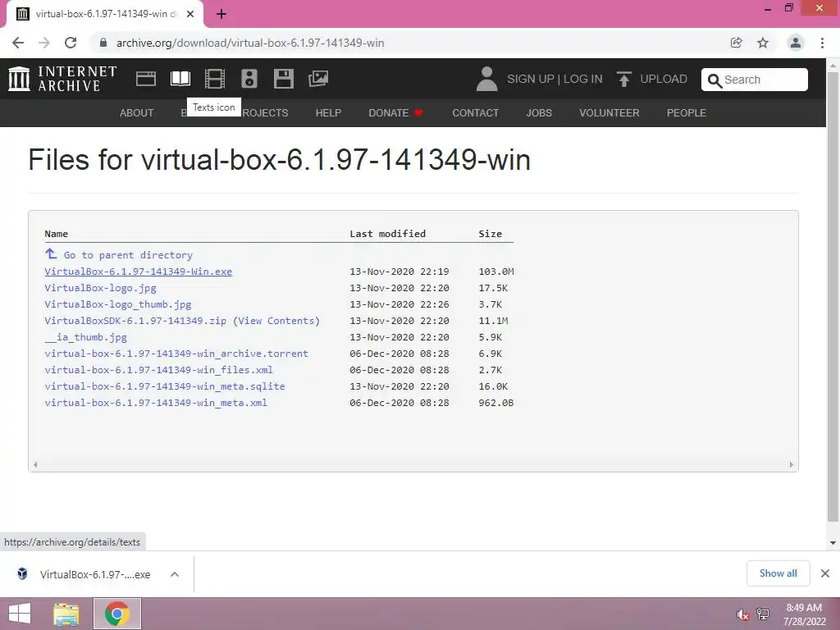Open VirtualBox-logo_thumb.jpg file
Screen dimensions: 840x630
click(x=118, y=304)
